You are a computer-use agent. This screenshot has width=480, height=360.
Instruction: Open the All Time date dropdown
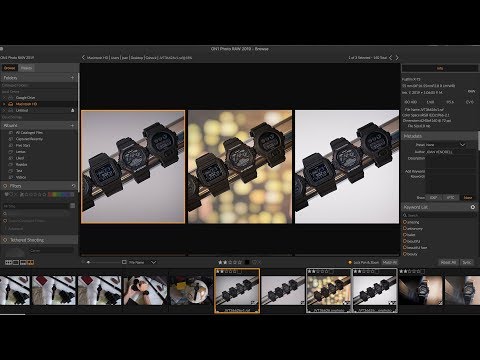tap(39, 206)
